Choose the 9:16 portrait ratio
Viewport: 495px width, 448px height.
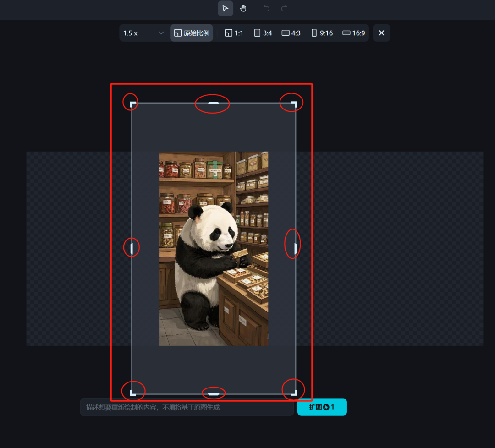(x=321, y=33)
